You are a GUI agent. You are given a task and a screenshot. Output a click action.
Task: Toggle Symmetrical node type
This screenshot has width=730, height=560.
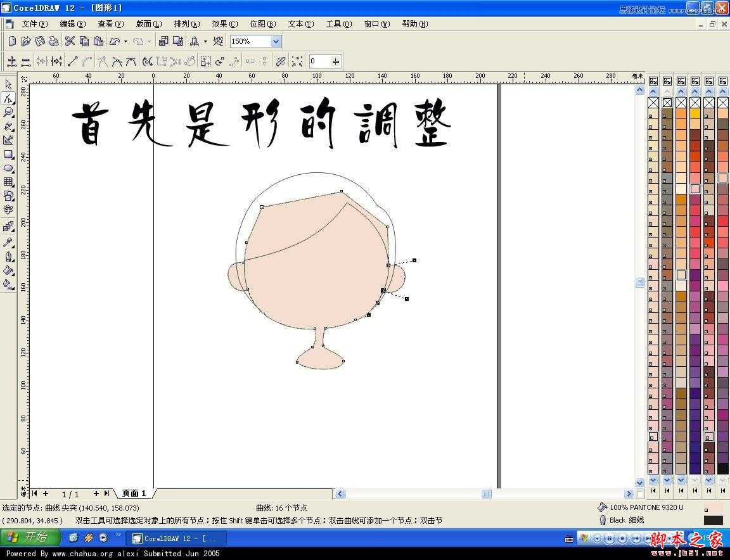click(x=131, y=61)
